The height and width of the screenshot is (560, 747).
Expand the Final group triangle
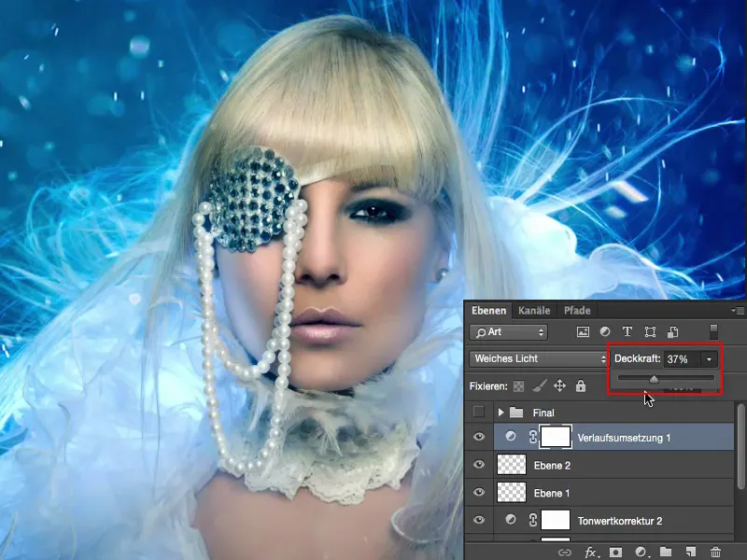click(x=500, y=413)
